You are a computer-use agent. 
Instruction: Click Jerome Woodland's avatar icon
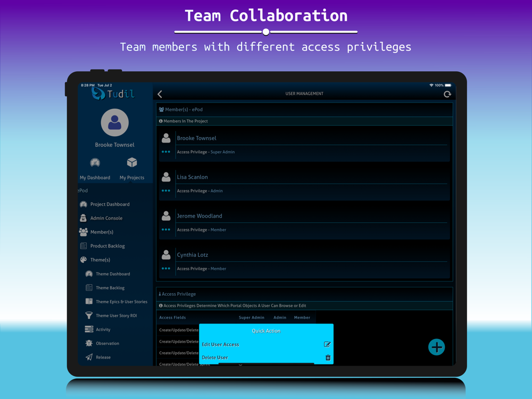166,216
